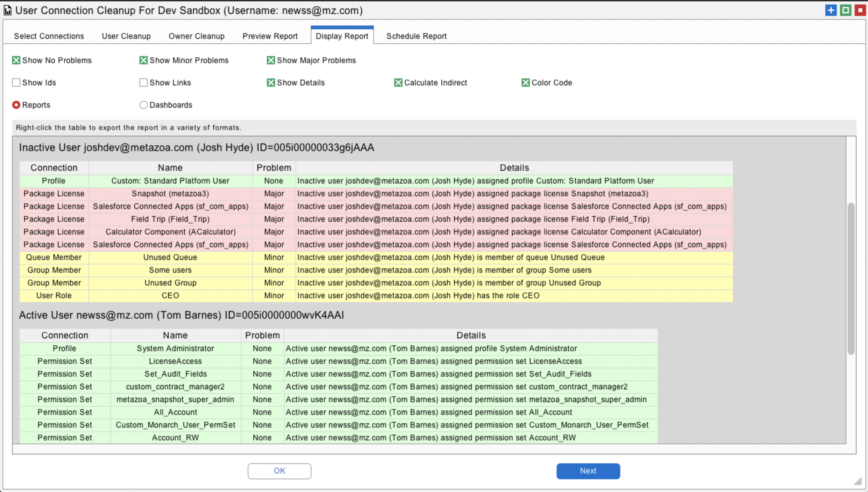Toggle the Calculate Indirect checkbox
The height and width of the screenshot is (492, 868).
pyautogui.click(x=398, y=83)
